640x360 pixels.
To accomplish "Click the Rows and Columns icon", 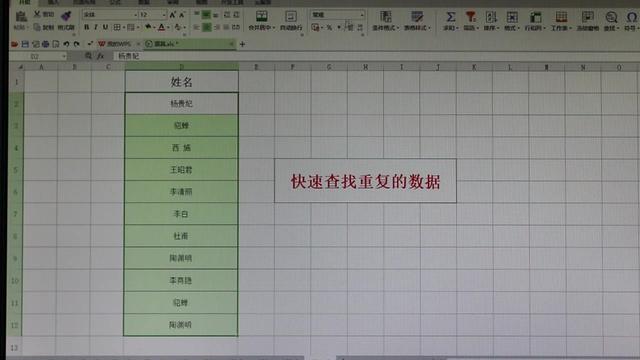I will 536,17.
